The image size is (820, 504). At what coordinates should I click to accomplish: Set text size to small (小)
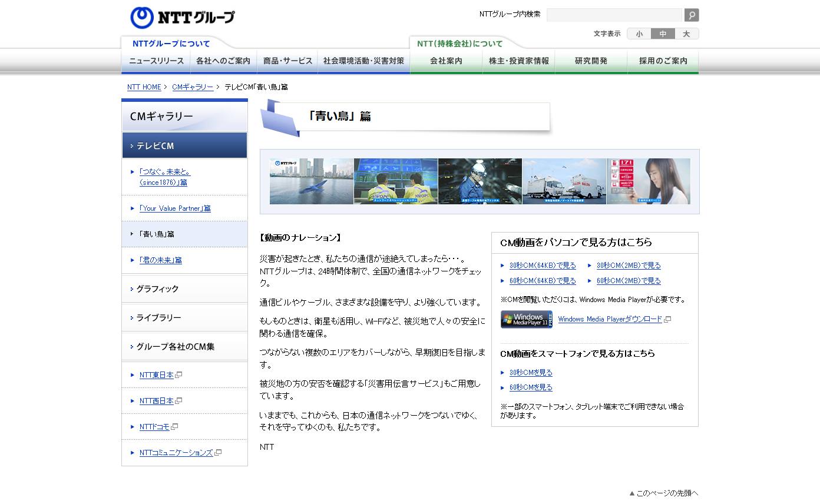click(639, 34)
